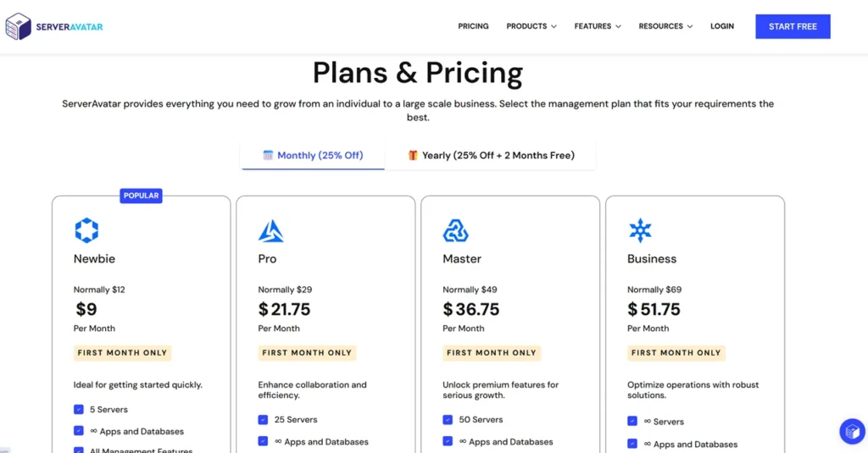
Task: Click the First Month Only tag on Business
Action: (676, 353)
